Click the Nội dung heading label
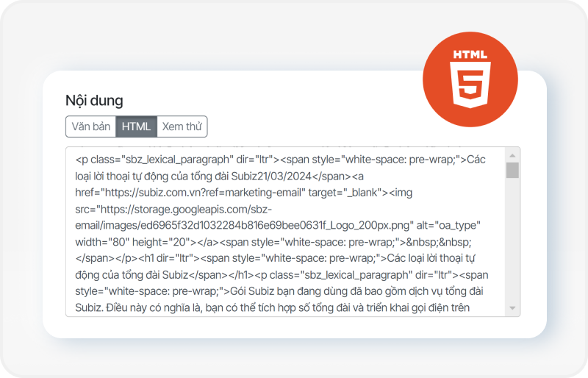Screen dimensions: 588x378 click(x=94, y=101)
